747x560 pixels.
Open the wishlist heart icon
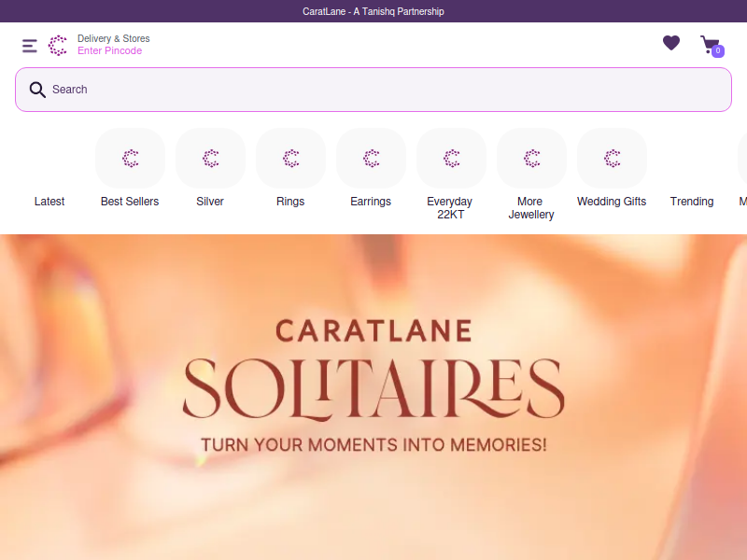tap(671, 43)
